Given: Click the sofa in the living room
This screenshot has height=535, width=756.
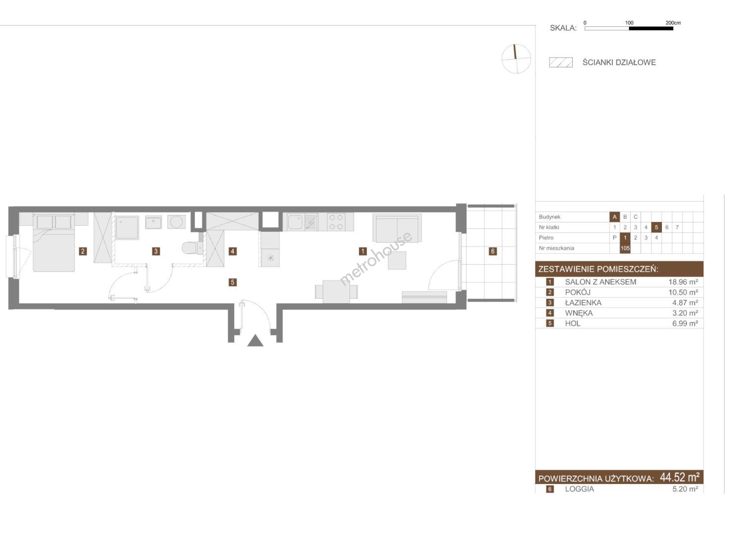Looking at the screenshot, I should (x=397, y=228).
